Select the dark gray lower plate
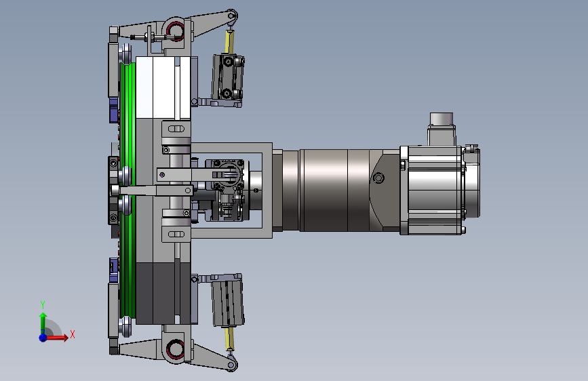This screenshot has width=588, height=381. tap(163, 294)
